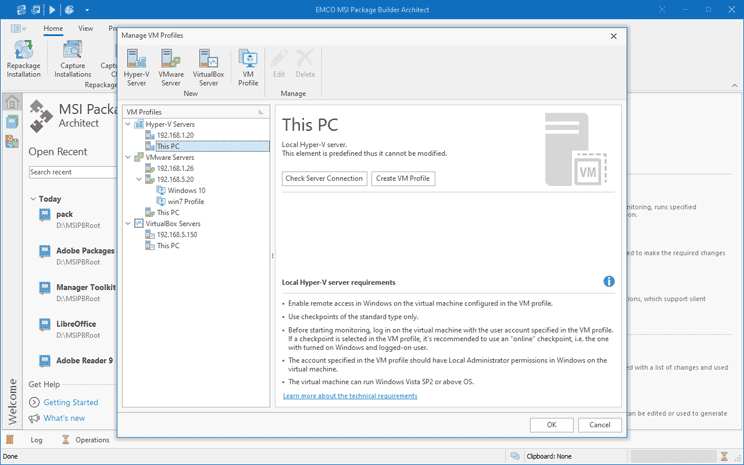The image size is (744, 465).
Task: Select 192.168.1.26 under VMware Servers
Action: 175,168
